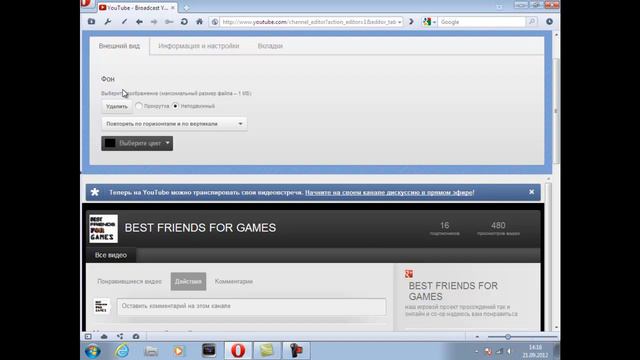This screenshot has width=640, height=360.
Task: Click the BEST FRIENDS FOR GAMES channel title
Action: point(200,228)
